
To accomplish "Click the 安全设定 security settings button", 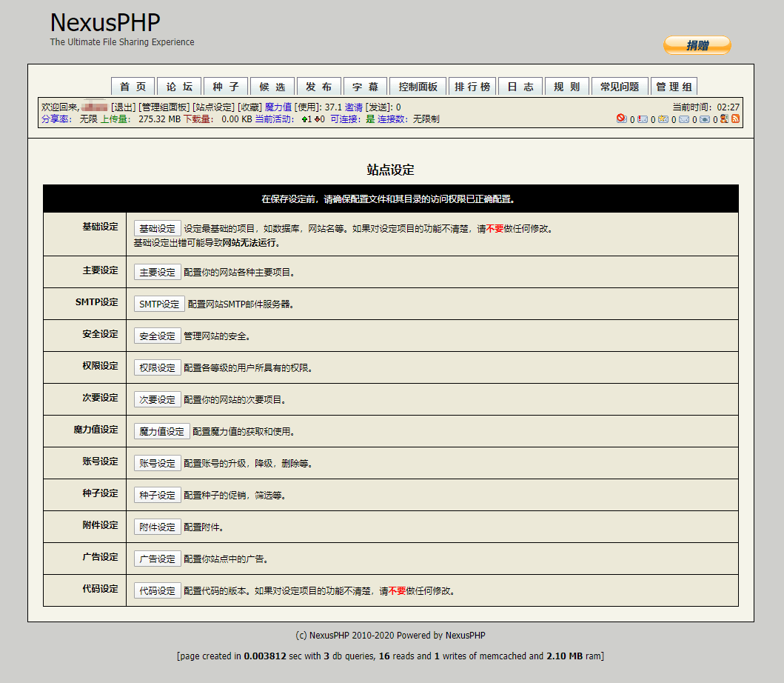I will point(157,336).
